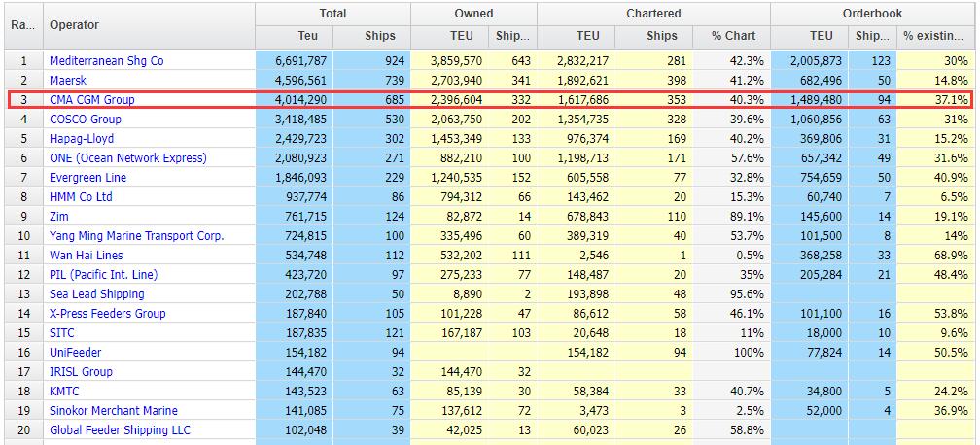This screenshot has height=445, width=980.
Task: Click the Total group header
Action: pyautogui.click(x=333, y=14)
